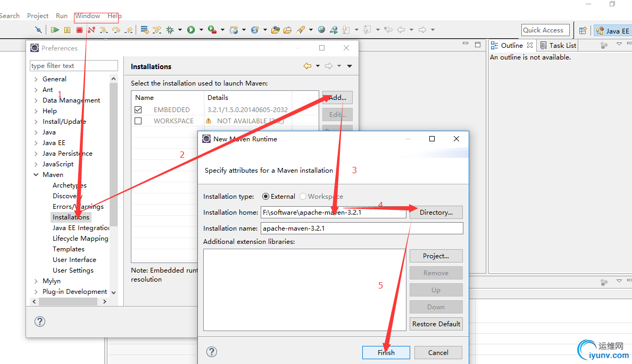
Task: Click the Restore Default button
Action: 436,324
